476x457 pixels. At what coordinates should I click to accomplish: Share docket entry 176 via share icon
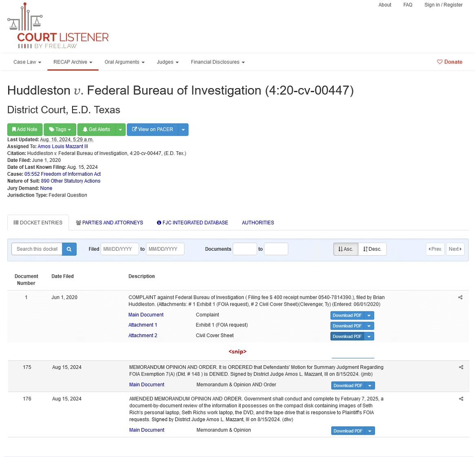coord(461,399)
